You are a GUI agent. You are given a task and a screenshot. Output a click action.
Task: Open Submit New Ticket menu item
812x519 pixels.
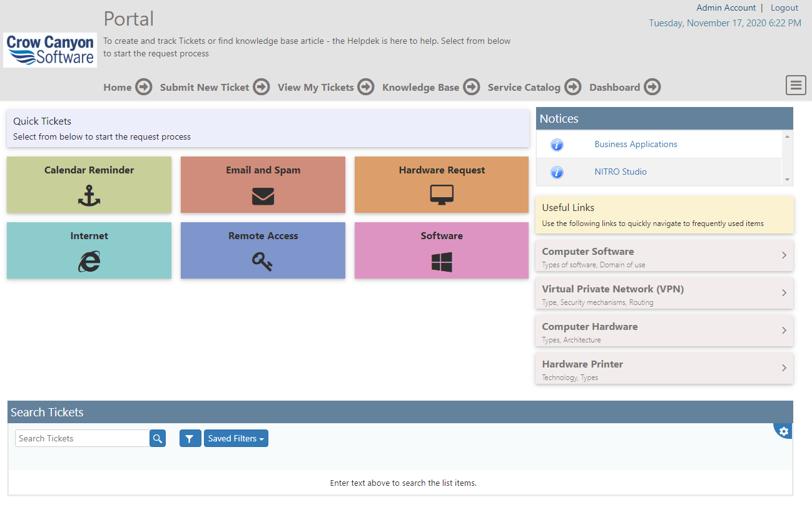205,87
